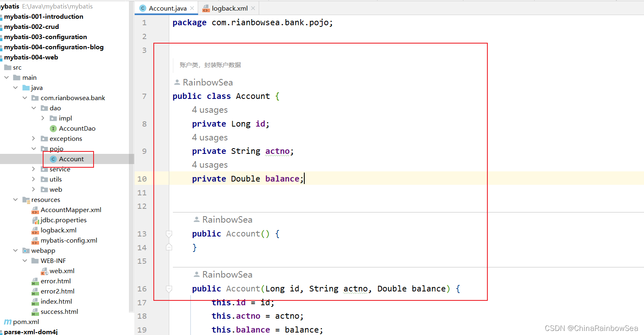Select the Account class in pojo
The width and height of the screenshot is (644, 335).
(71, 159)
